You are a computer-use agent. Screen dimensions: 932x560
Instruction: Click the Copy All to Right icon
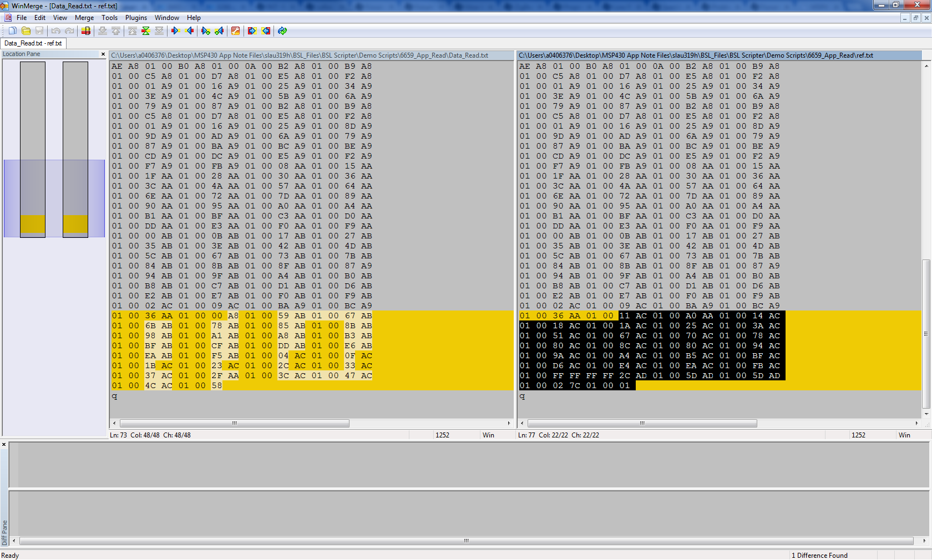pos(251,30)
